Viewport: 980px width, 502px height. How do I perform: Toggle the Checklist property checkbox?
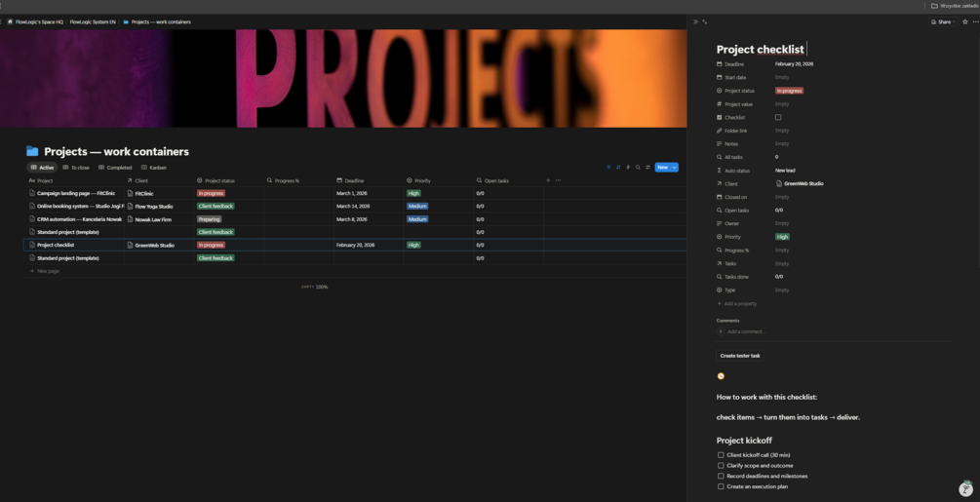(778, 117)
